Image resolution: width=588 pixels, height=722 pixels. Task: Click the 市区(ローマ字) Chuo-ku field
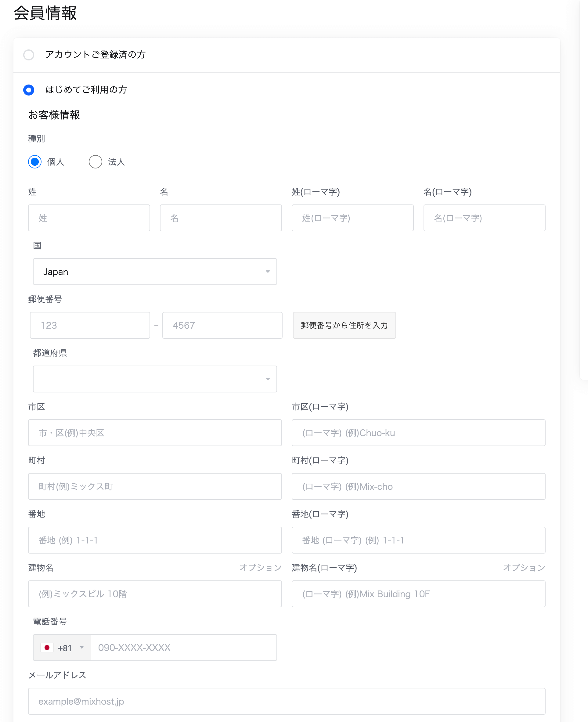coord(419,433)
